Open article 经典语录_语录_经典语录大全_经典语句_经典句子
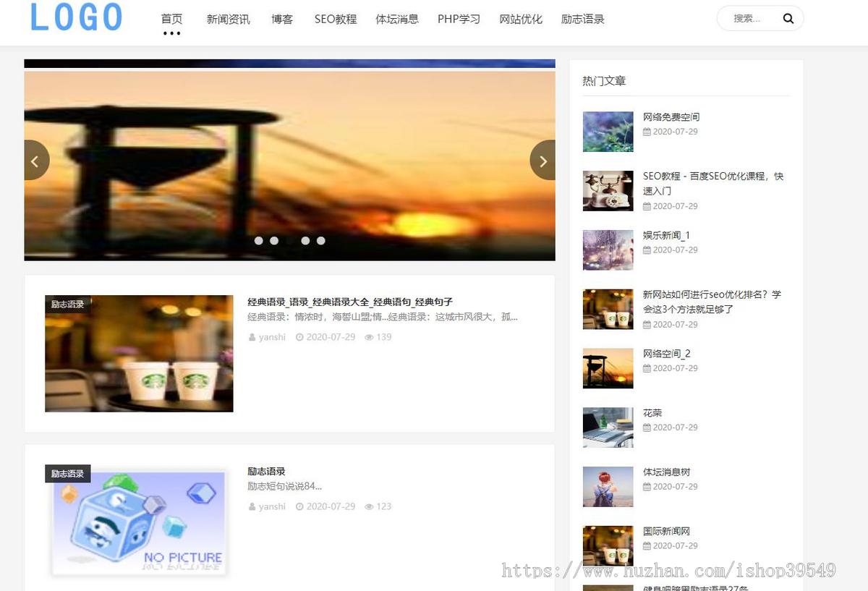The height and width of the screenshot is (591, 868). click(x=350, y=302)
